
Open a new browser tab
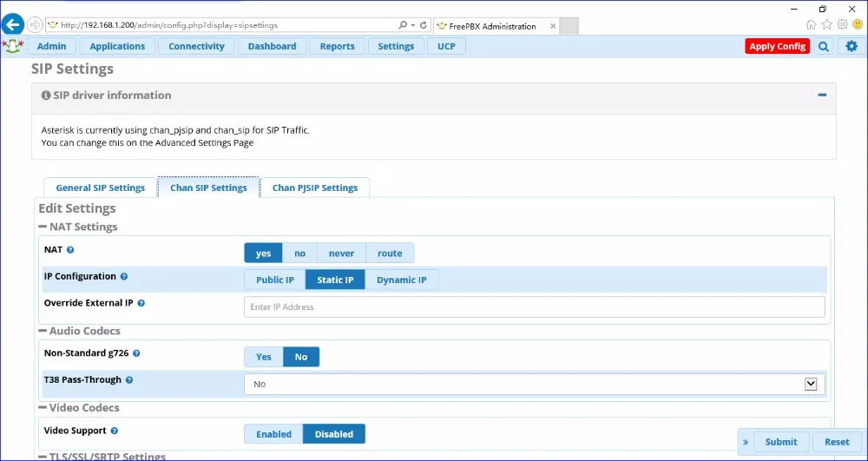tap(569, 26)
